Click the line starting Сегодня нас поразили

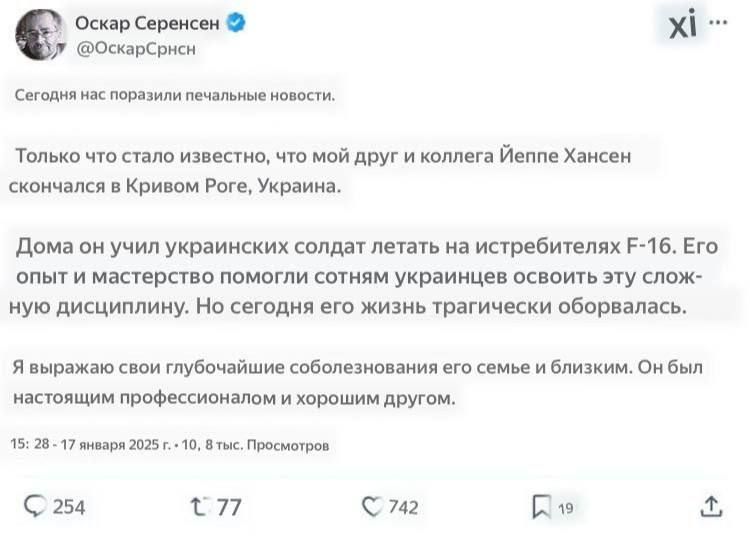[175, 95]
